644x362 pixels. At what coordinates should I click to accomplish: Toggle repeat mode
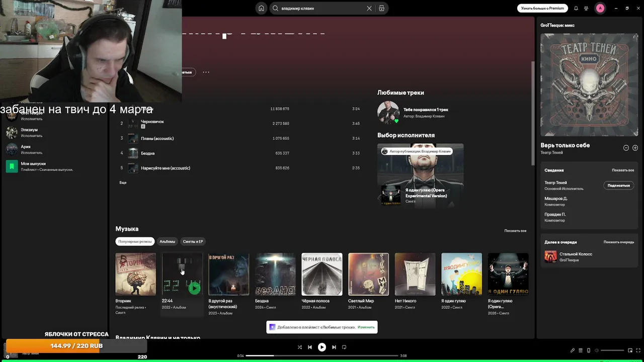coord(344,347)
